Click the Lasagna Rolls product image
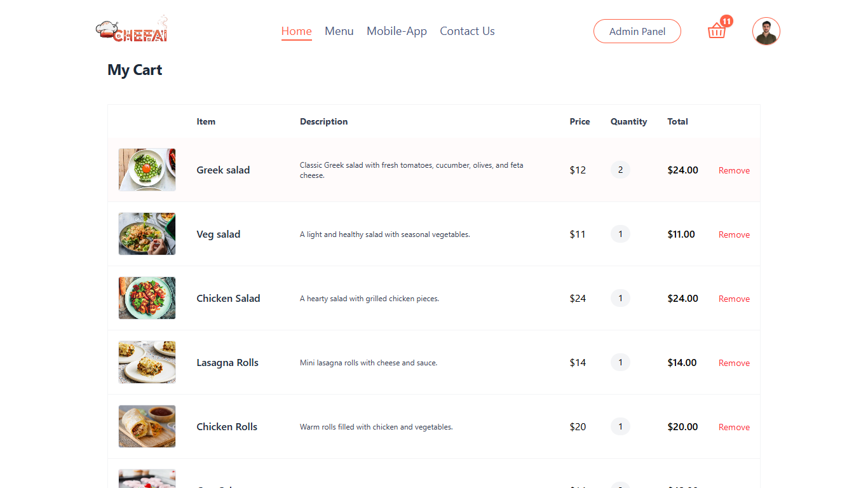Screen dimensions: 868x488 click(x=147, y=362)
